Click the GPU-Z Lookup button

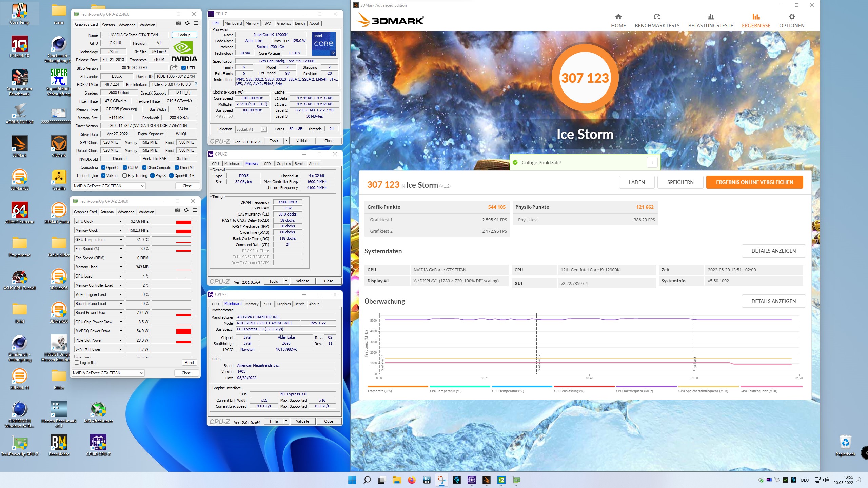(x=184, y=35)
